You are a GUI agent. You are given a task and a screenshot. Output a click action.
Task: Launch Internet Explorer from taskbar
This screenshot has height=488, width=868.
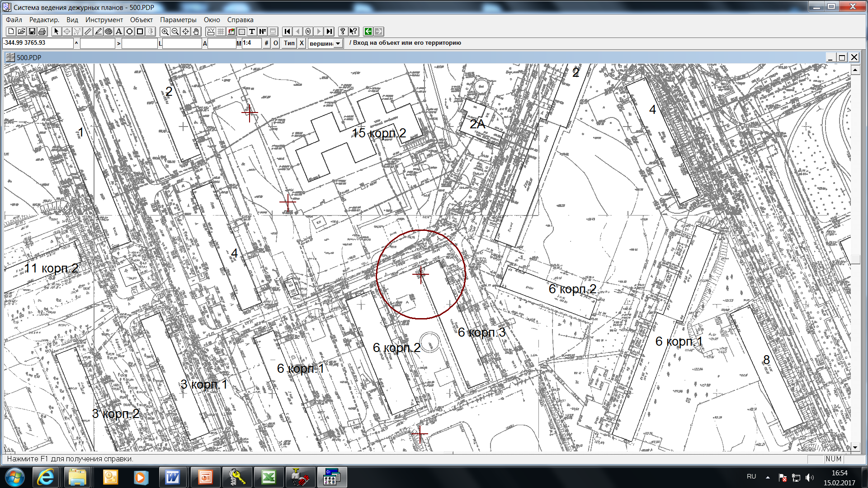point(45,477)
